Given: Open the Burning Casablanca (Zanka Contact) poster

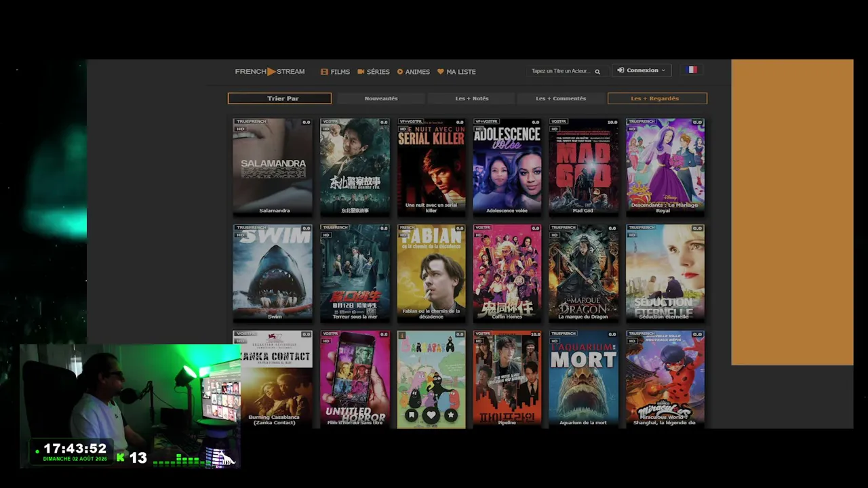Looking at the screenshot, I should [x=273, y=380].
